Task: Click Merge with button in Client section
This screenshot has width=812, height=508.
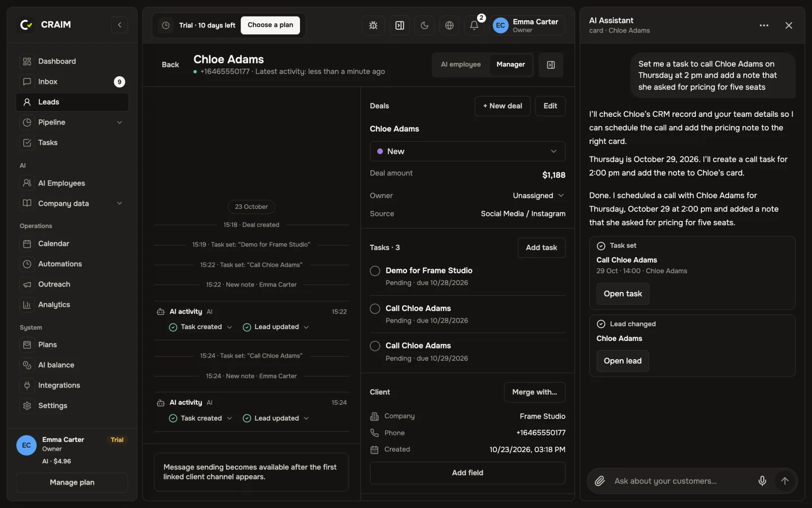Action: [534, 392]
